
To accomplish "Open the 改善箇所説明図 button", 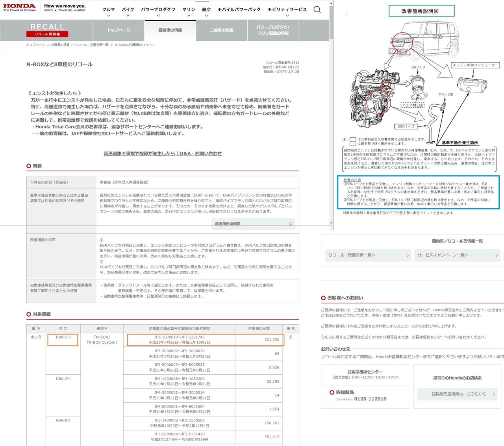I will pos(253,224).
